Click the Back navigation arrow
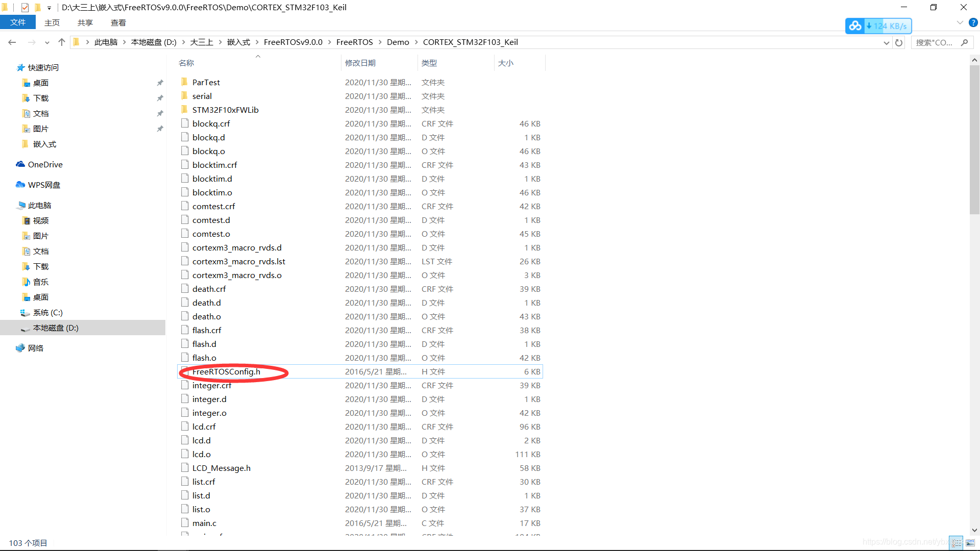This screenshot has height=551, width=980. pyautogui.click(x=12, y=42)
